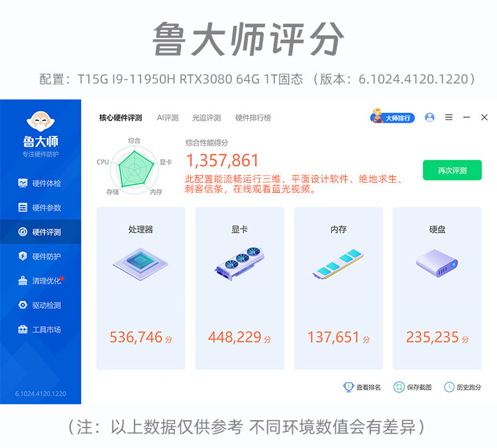Click the 驱动检测 hexagon icon
The height and width of the screenshot is (448, 497).
point(23,305)
